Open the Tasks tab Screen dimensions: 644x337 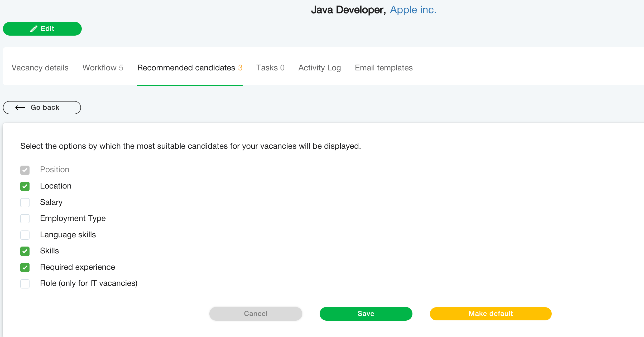pos(270,68)
